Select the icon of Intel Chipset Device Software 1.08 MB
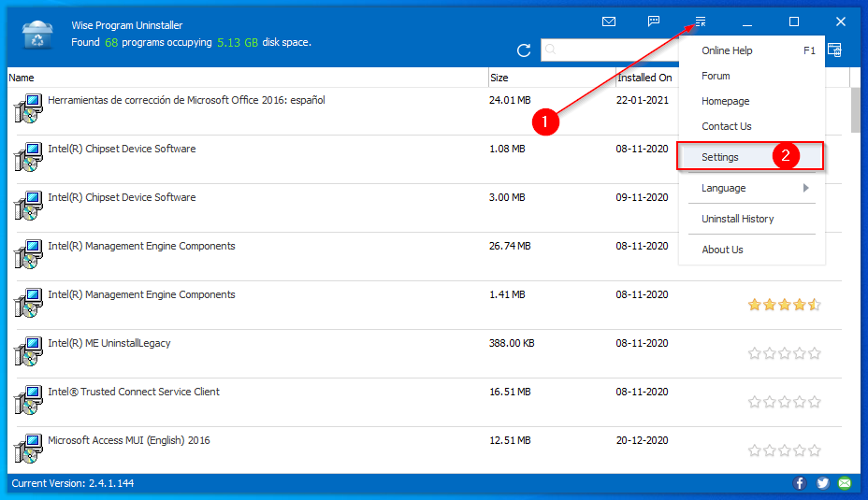 28,157
